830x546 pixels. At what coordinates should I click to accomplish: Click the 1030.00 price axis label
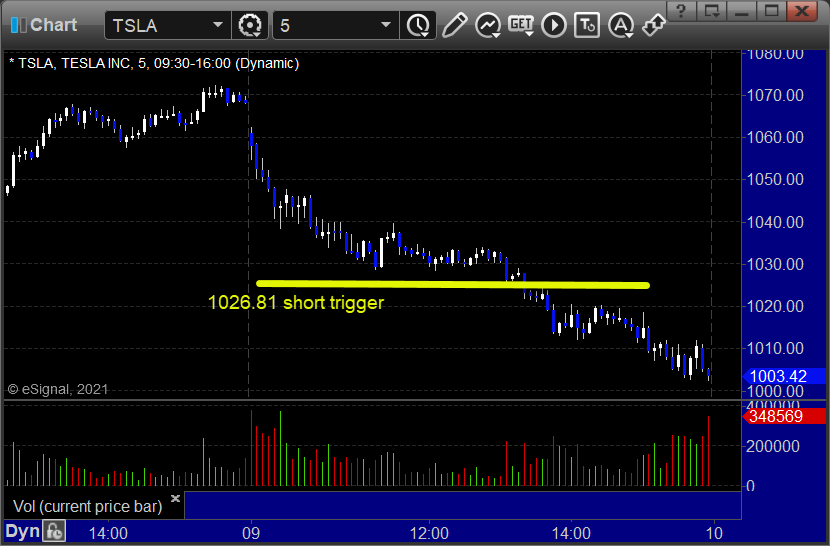coord(775,264)
